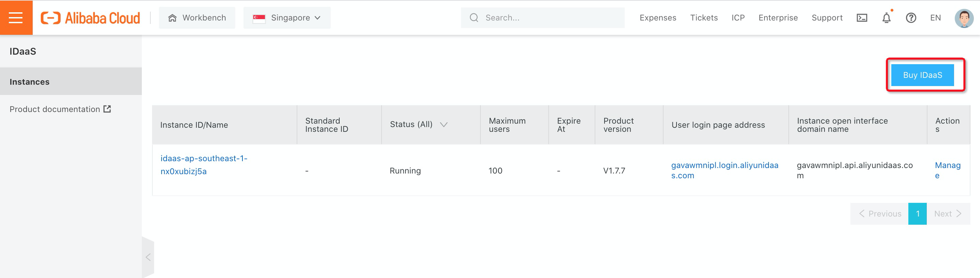Screen dimensions: 980x278
Task: Select Instances in the sidebar
Action: pyautogui.click(x=71, y=82)
